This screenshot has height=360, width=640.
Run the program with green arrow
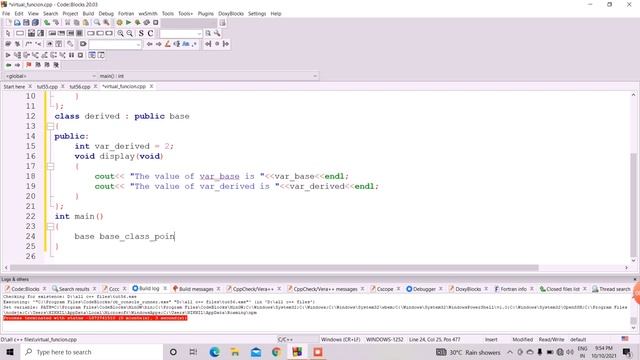pos(129,23)
